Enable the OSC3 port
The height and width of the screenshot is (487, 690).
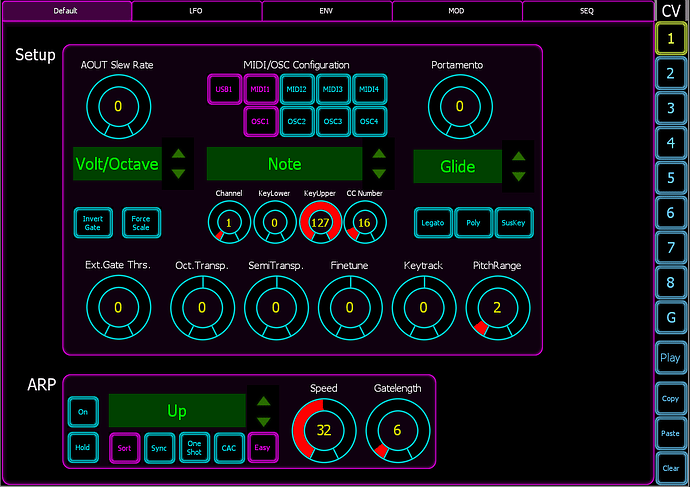333,121
